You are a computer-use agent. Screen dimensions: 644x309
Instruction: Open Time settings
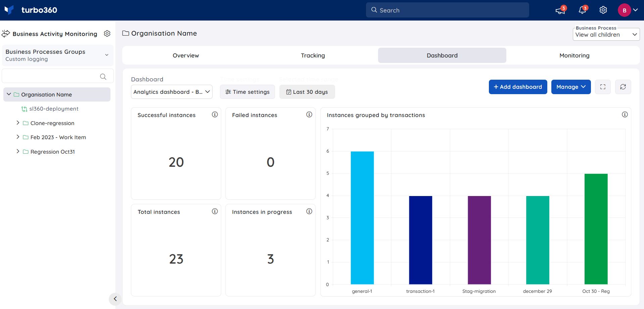[x=247, y=92]
